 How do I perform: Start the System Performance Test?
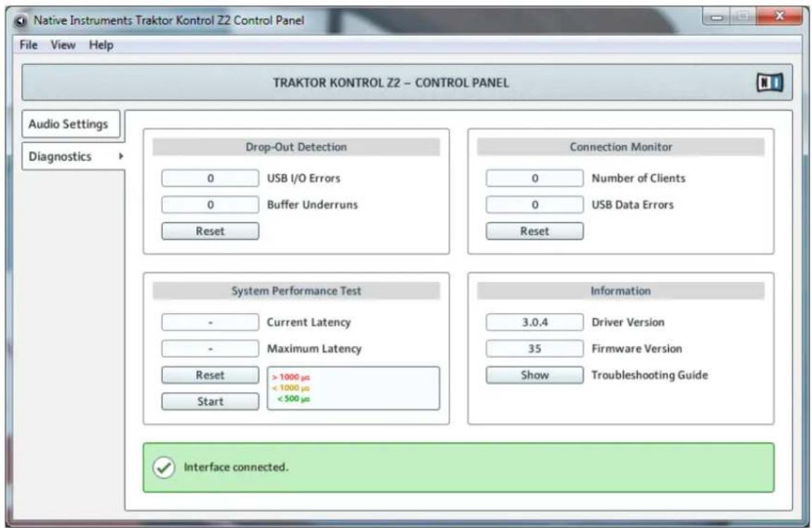(x=210, y=401)
